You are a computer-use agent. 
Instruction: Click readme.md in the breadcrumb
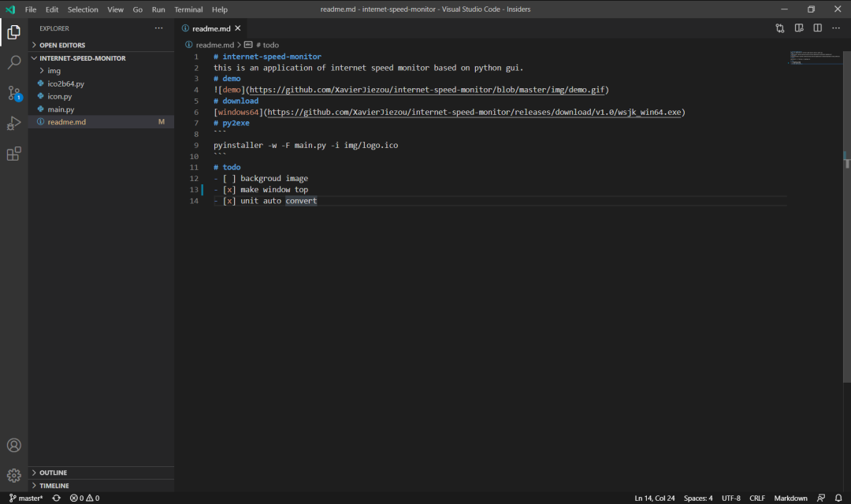215,45
